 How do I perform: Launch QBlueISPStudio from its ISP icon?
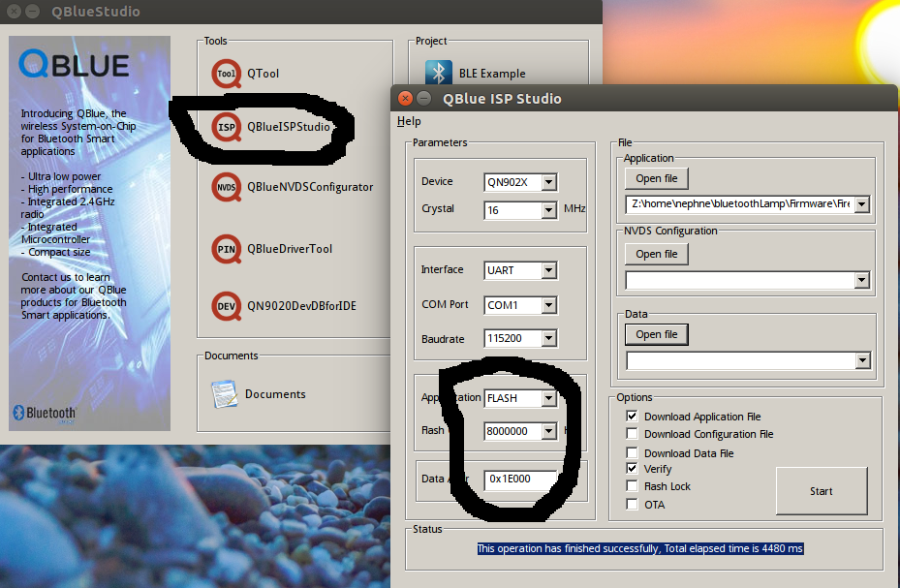click(226, 127)
